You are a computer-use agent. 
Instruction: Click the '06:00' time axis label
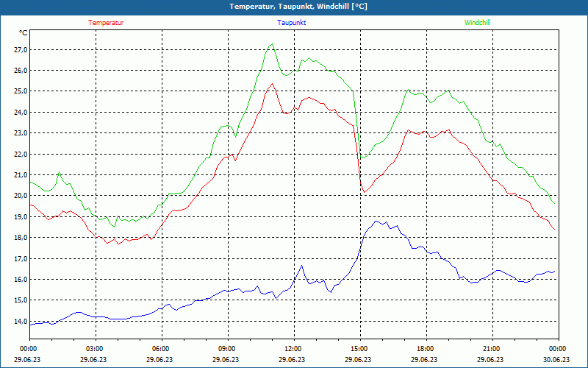click(x=159, y=349)
